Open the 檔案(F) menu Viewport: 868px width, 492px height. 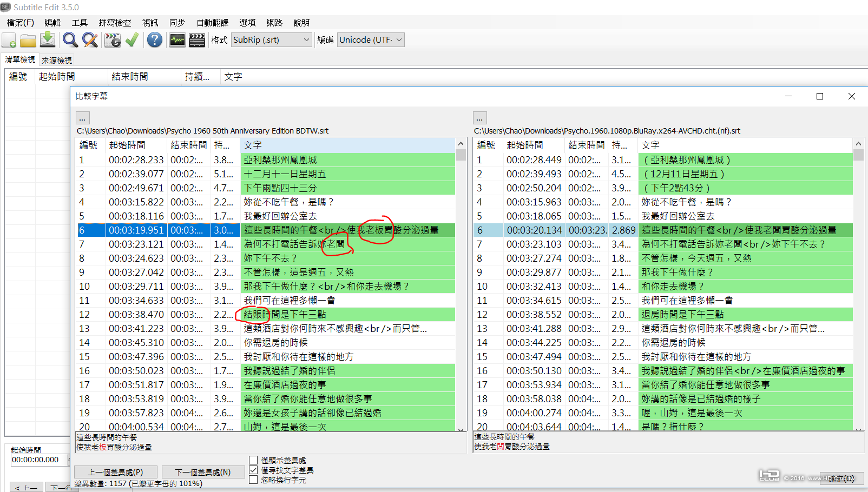point(21,23)
